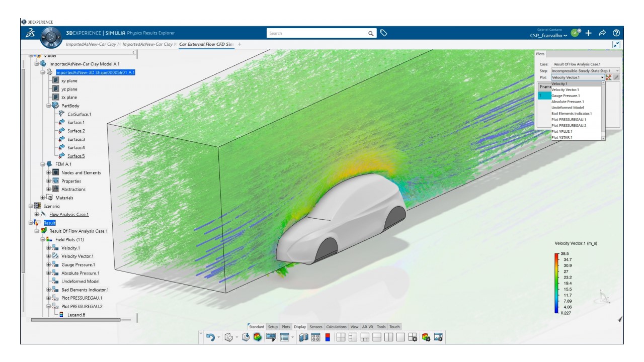Screen dimensions: 644x362
Task: Click the collapse view icon at top right
Action: (x=616, y=45)
